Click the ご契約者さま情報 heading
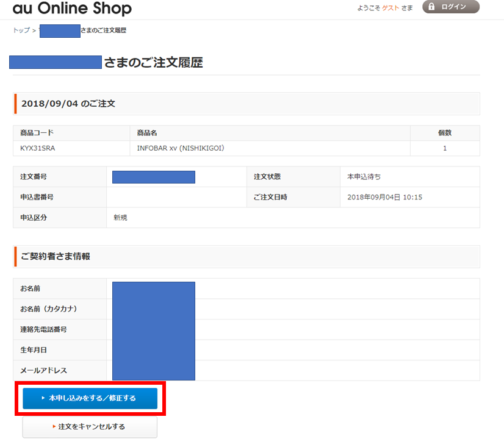This screenshot has height=439, width=504. [x=56, y=256]
